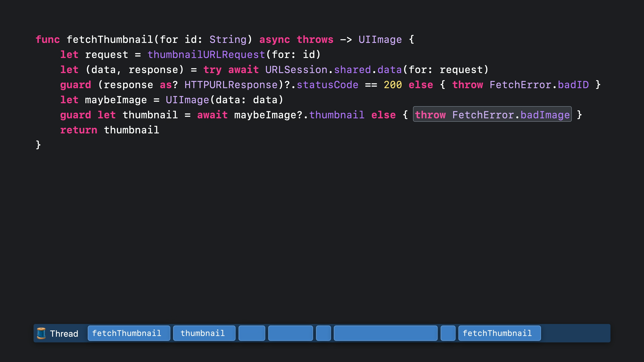Click the statusCode property
Screen dimensions: 644x362
[327, 85]
